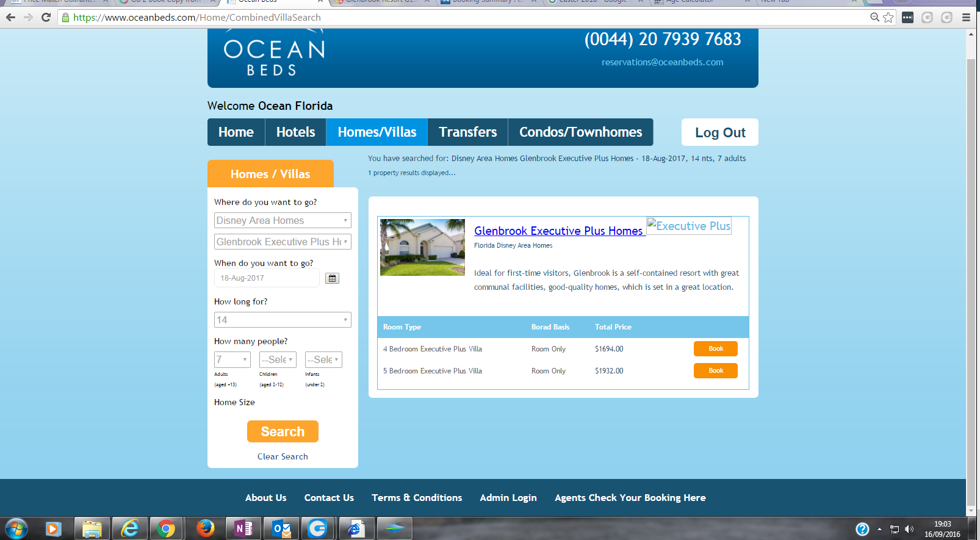Image resolution: width=980 pixels, height=540 pixels.
Task: Open the 'How long for?' nights dropdown
Action: 283,320
